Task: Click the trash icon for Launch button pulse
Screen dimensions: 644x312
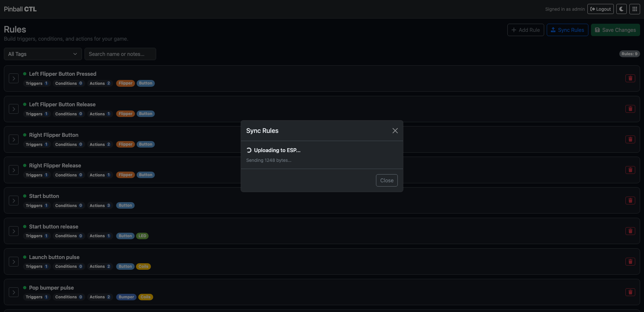Action: [x=630, y=262]
